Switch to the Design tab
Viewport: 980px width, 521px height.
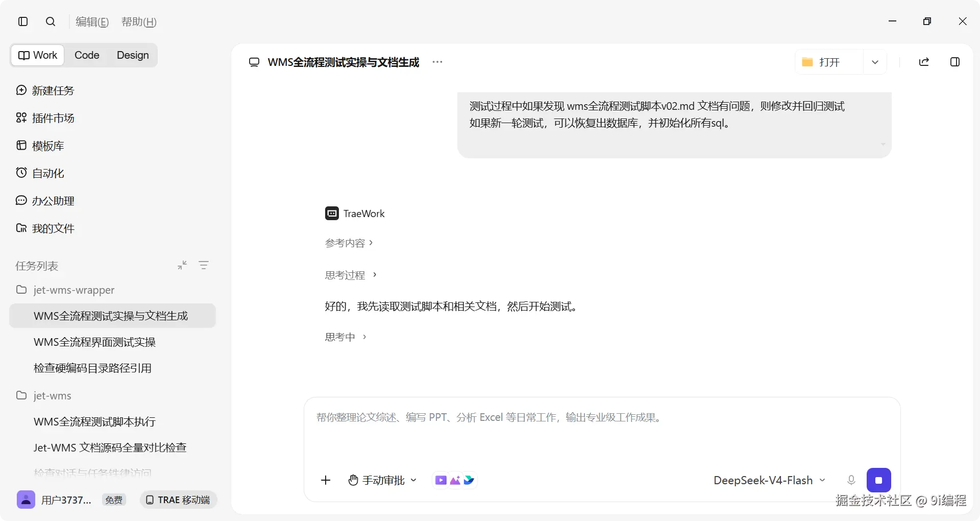[x=133, y=55]
